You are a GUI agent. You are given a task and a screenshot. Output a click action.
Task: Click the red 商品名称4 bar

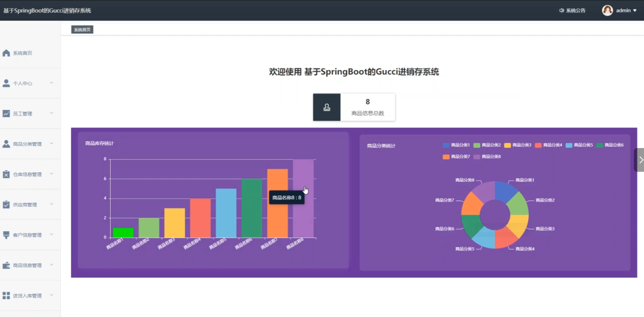pyautogui.click(x=200, y=218)
